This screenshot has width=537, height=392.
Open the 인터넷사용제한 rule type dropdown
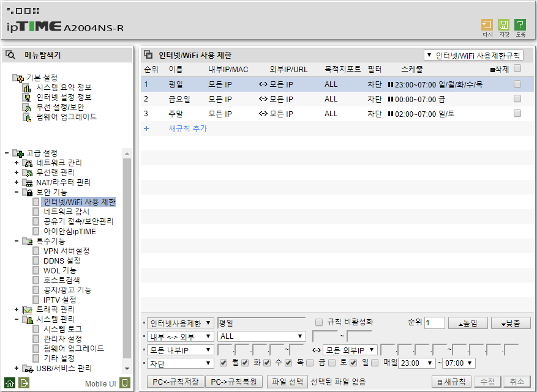coord(181,324)
